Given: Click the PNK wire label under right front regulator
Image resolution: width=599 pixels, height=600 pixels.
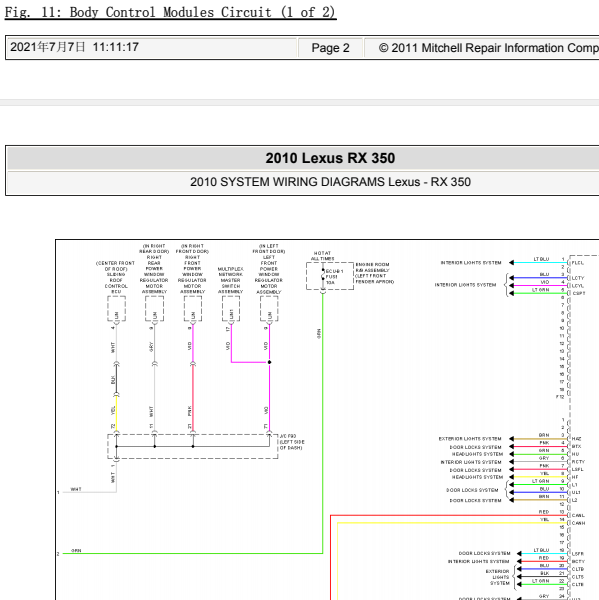Looking at the screenshot, I should coord(189,411).
